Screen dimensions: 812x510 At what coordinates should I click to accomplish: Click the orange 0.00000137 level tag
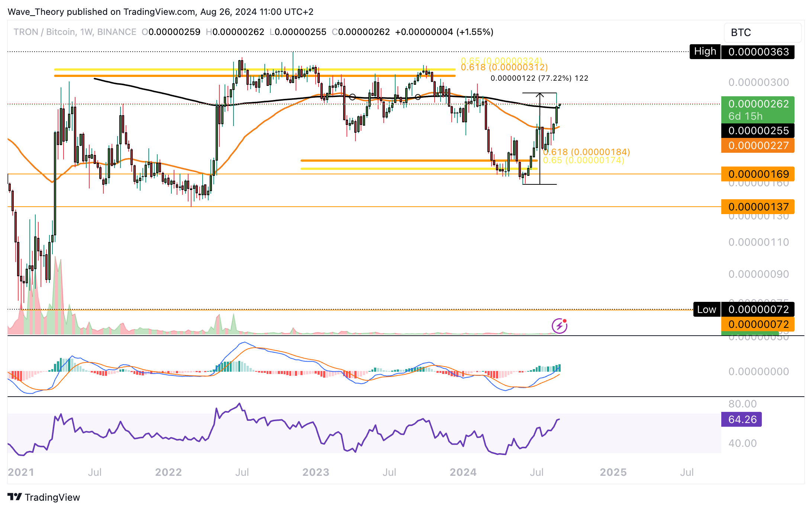(757, 207)
